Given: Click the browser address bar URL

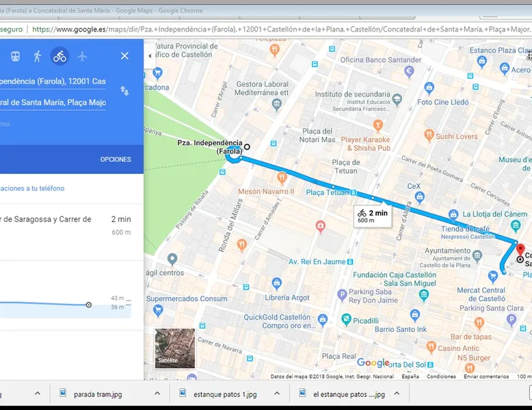Looking at the screenshot, I should 282,29.
